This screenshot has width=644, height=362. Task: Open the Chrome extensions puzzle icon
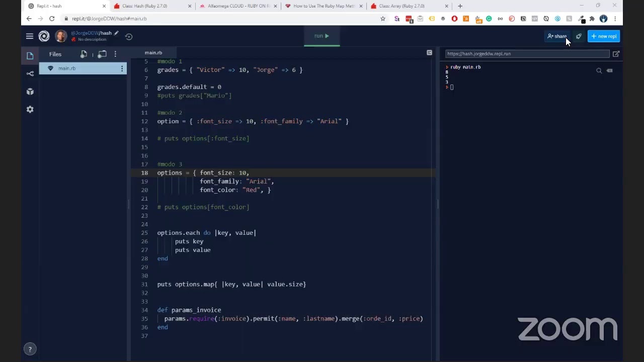point(592,19)
